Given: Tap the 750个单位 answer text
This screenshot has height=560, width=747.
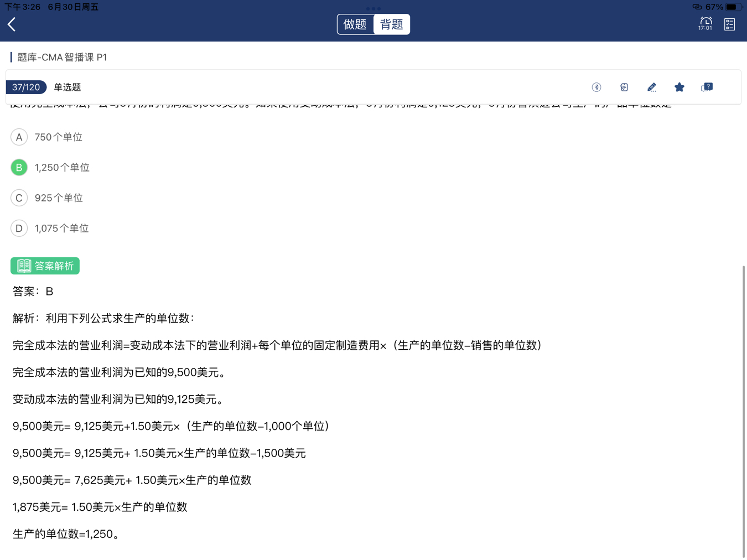Looking at the screenshot, I should (x=58, y=137).
